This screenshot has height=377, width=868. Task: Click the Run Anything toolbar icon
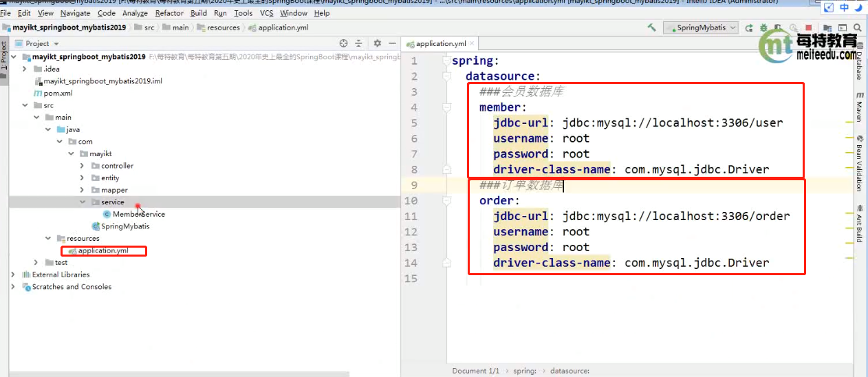(x=842, y=28)
